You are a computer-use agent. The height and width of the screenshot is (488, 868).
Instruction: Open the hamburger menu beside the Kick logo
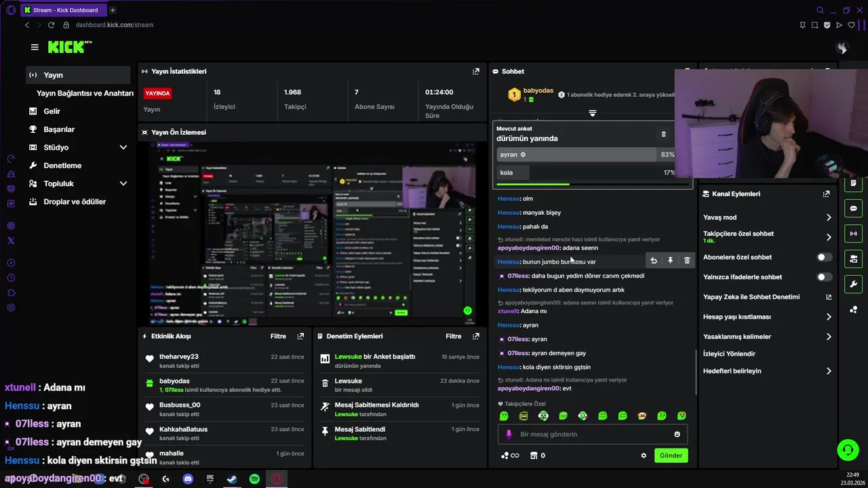[35, 47]
